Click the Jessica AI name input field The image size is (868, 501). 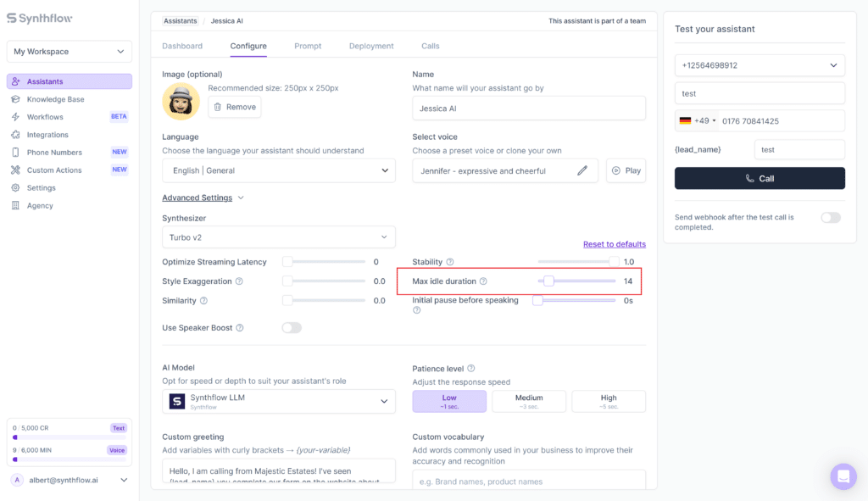(528, 108)
